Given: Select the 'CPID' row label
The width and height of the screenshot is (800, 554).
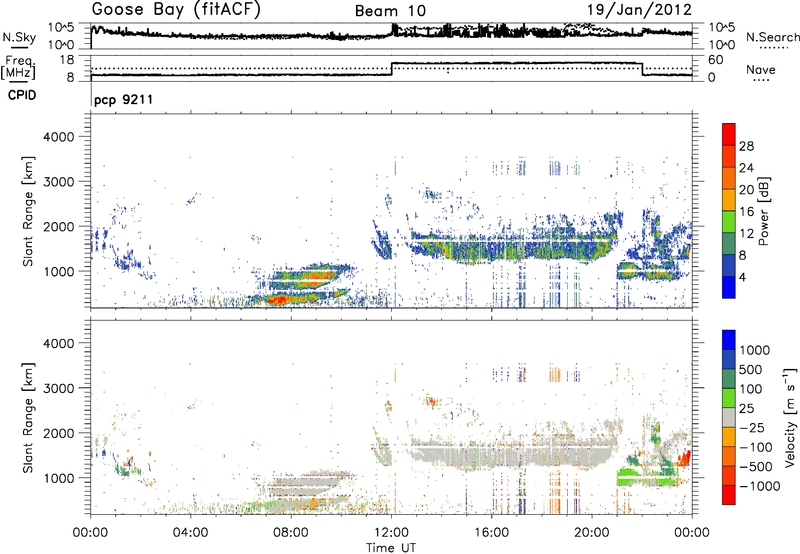Looking at the screenshot, I should (x=22, y=95).
